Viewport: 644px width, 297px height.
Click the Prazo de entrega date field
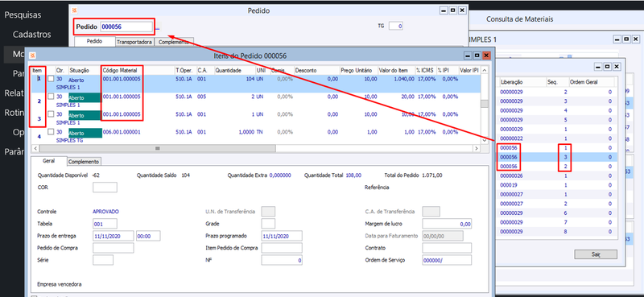114,236
